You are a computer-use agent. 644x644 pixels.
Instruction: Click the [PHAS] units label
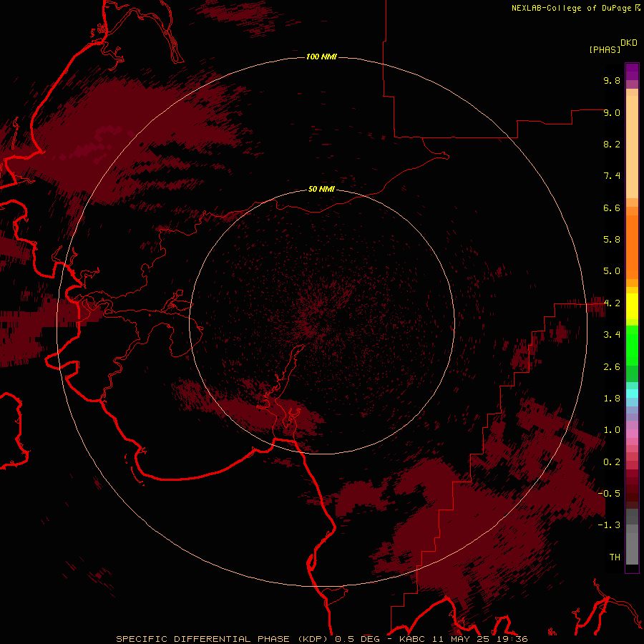point(605,49)
